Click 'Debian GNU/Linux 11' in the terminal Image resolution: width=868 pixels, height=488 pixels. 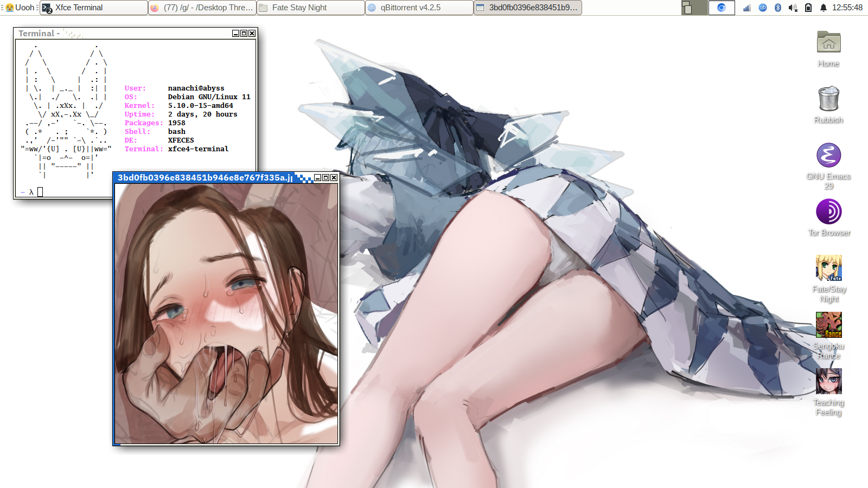point(209,97)
